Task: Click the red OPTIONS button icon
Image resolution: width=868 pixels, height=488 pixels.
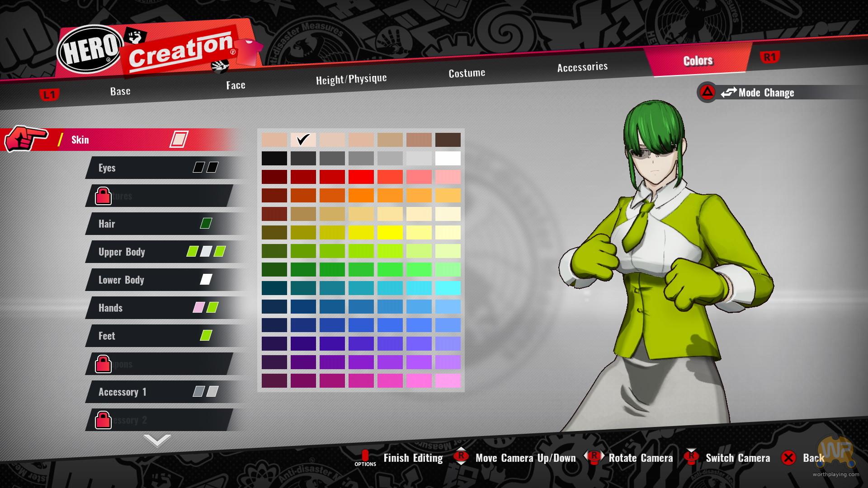Action: click(365, 456)
